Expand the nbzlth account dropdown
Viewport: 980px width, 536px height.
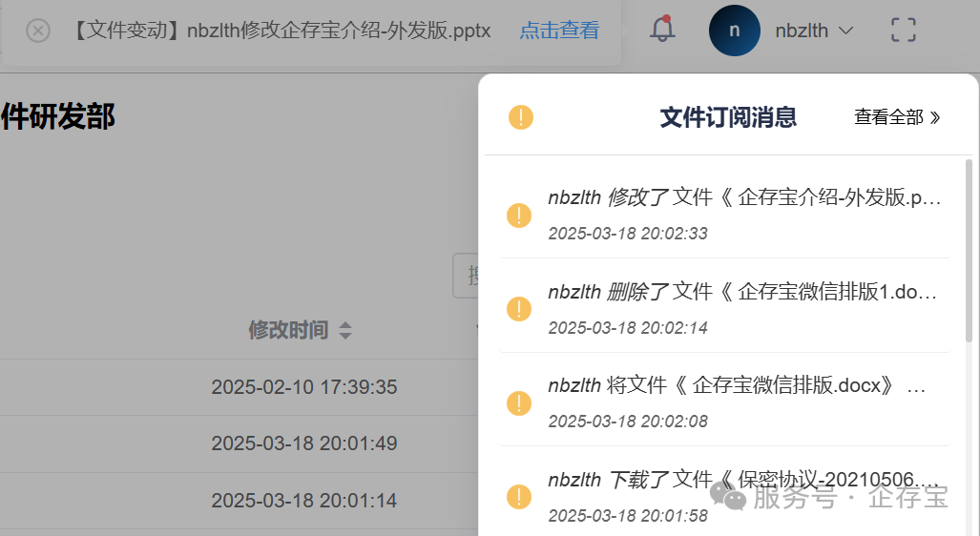[814, 30]
